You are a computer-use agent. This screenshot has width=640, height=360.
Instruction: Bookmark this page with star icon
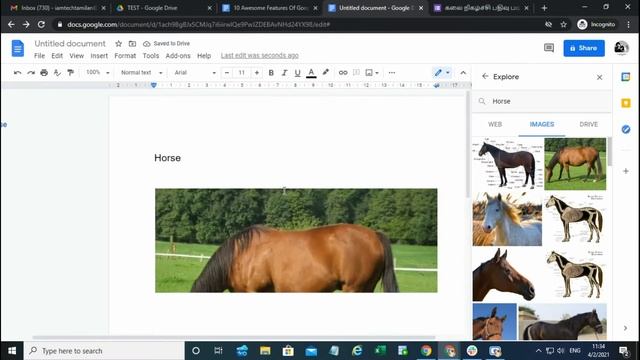(564, 24)
